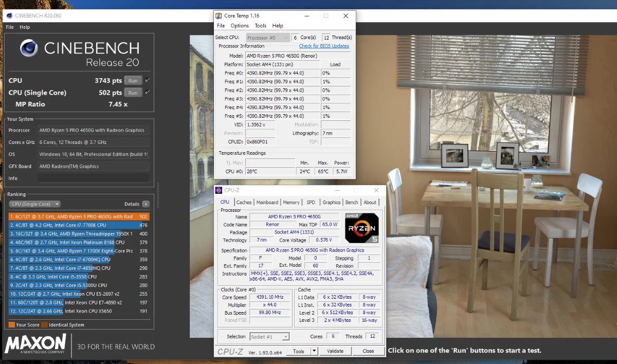Viewport: 617px width, 364px height.
Task: Switch to CPU-Z Graphics tab
Action: [331, 202]
